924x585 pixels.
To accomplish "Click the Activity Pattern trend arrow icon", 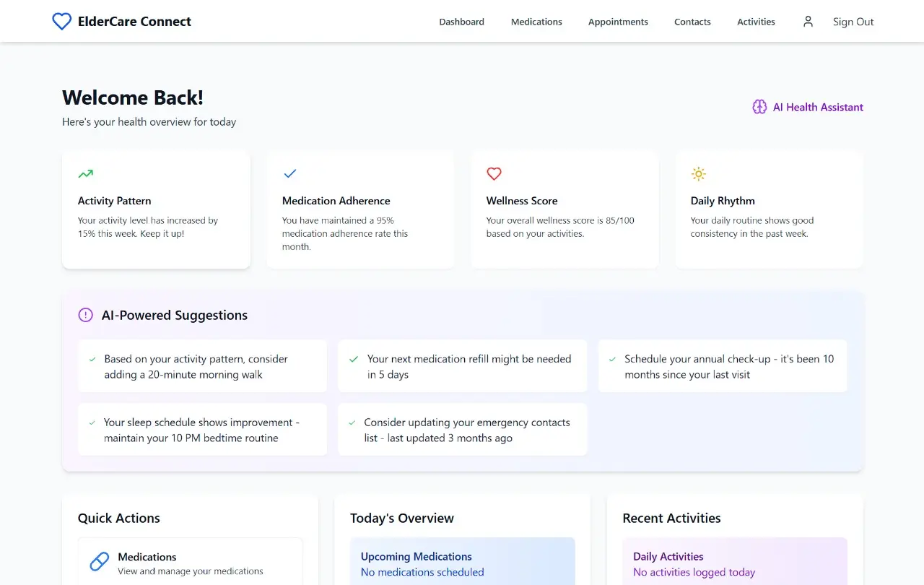I will tap(85, 173).
